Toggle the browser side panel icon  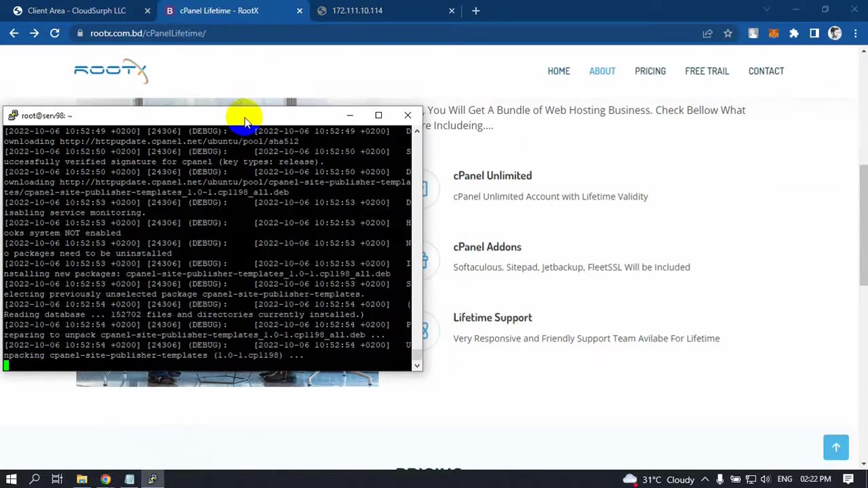click(x=814, y=33)
